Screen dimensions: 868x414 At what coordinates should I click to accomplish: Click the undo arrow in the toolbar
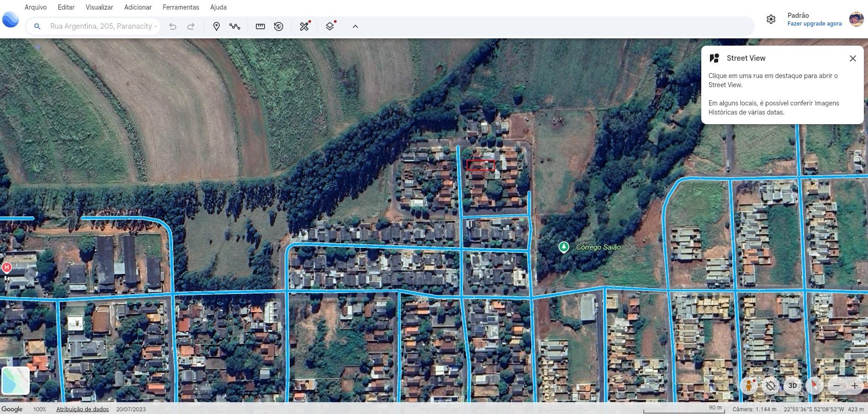pos(173,26)
